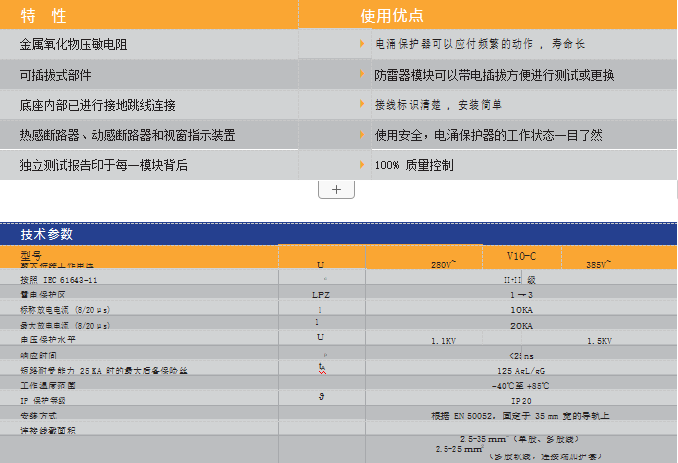The height and width of the screenshot is (463, 678).
Task: Select the 385V~ voltage column
Action: coord(597,265)
